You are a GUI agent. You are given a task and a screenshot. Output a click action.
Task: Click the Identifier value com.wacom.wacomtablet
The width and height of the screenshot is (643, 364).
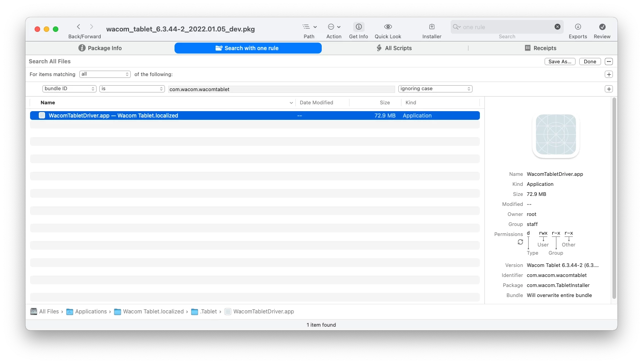[x=556, y=275]
